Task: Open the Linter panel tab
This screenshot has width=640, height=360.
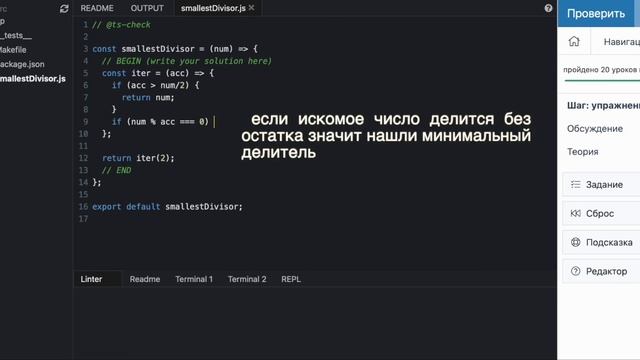Action: tap(97, 279)
